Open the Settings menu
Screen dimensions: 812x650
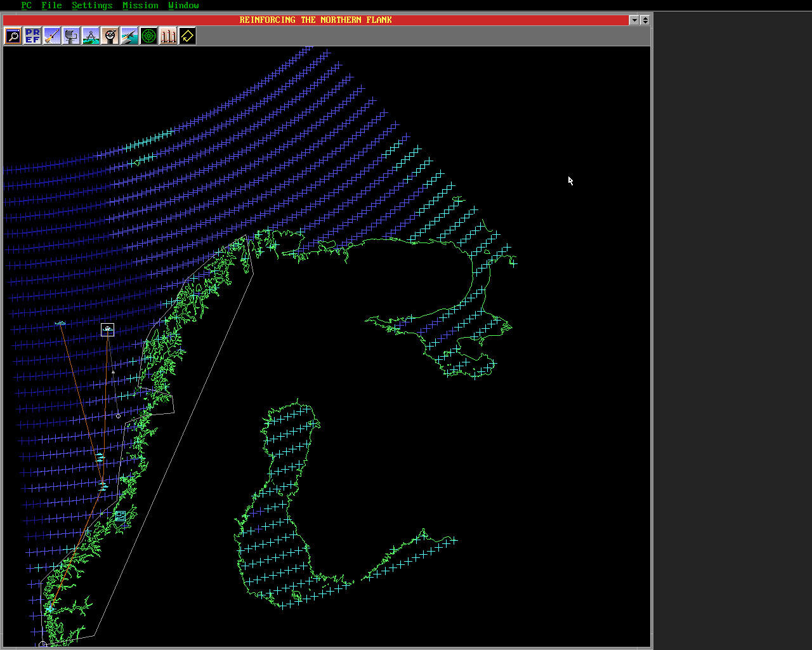[x=92, y=5]
